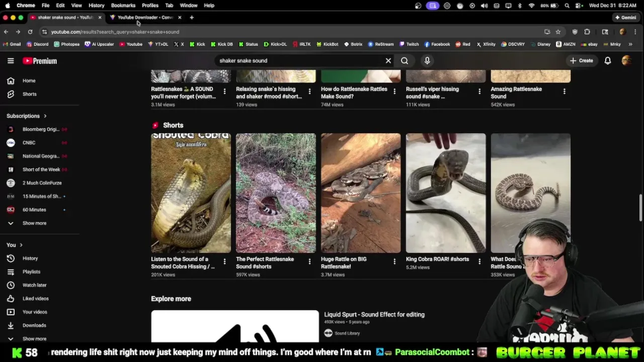Screen dimensions: 644x362
Task: Open options for Huge Rattle short
Action: (394, 261)
